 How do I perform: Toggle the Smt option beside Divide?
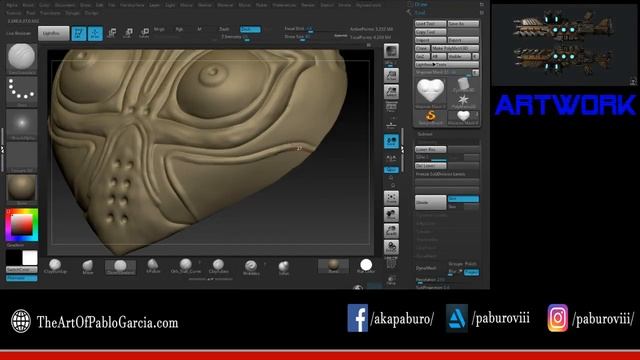point(463,199)
